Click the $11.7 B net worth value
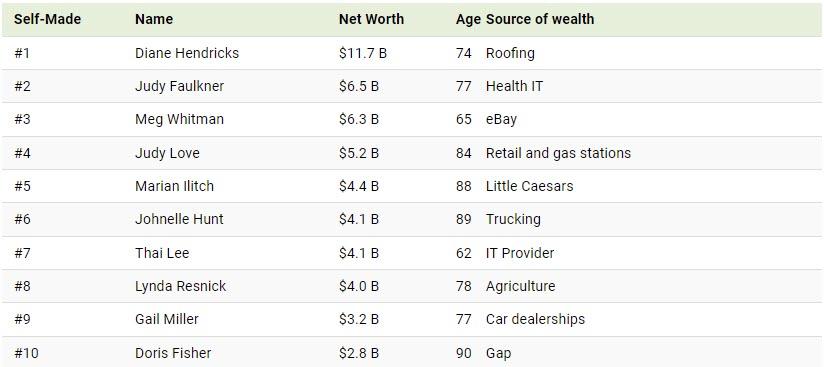This screenshot has height=367, width=824. click(363, 53)
